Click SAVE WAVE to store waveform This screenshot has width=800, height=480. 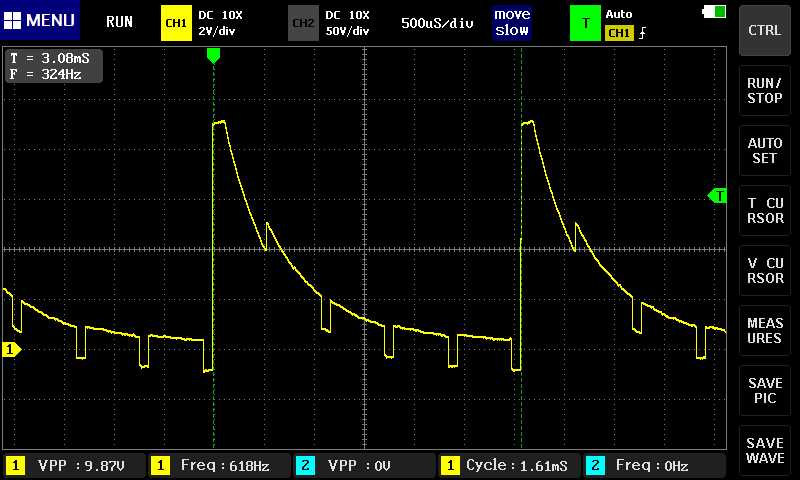pos(764,451)
